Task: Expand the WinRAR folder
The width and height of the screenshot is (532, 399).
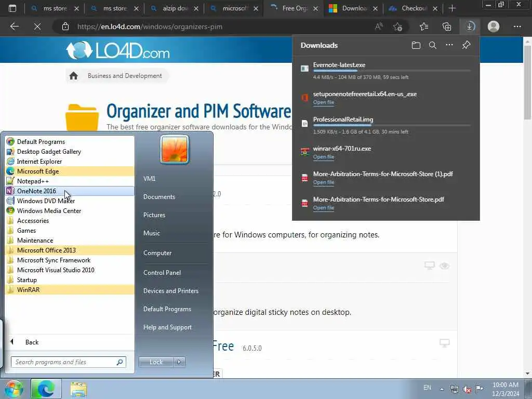Action: pos(70,289)
